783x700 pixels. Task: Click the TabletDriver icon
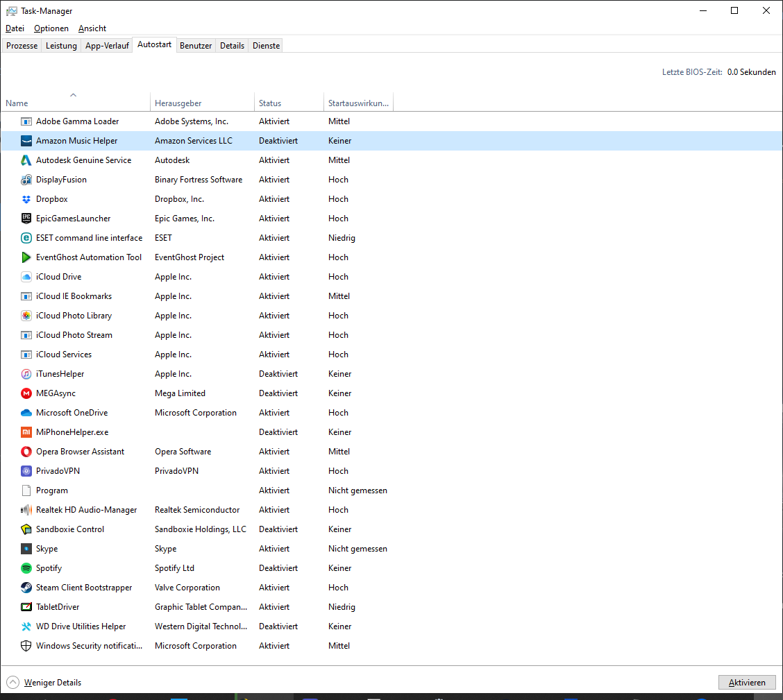click(x=26, y=607)
